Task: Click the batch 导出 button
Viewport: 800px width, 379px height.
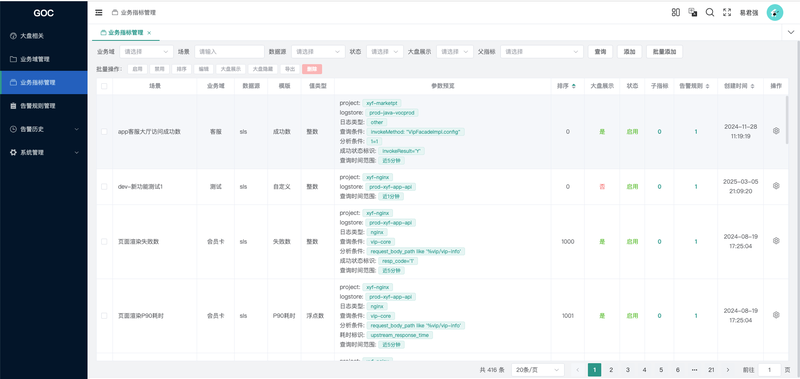Action: coord(290,69)
